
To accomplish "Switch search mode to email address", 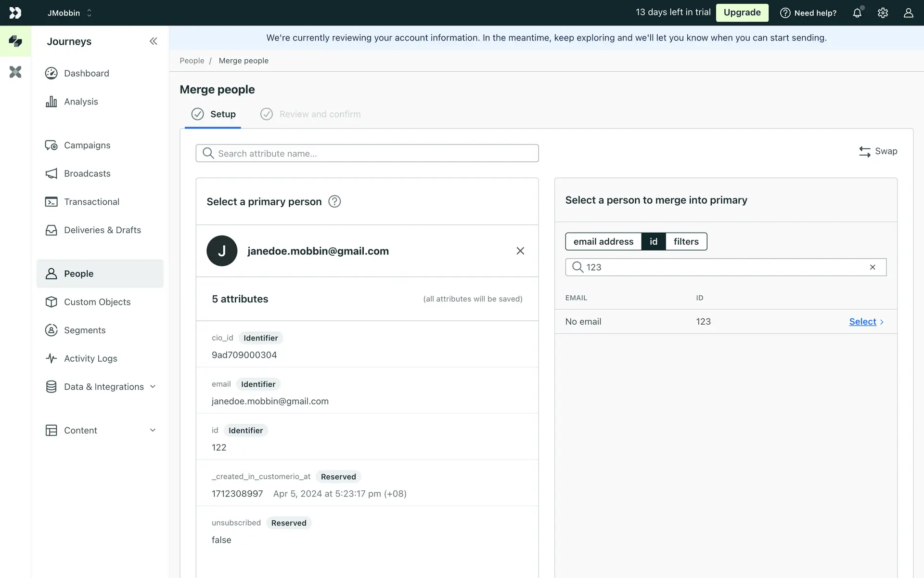I will (x=603, y=241).
